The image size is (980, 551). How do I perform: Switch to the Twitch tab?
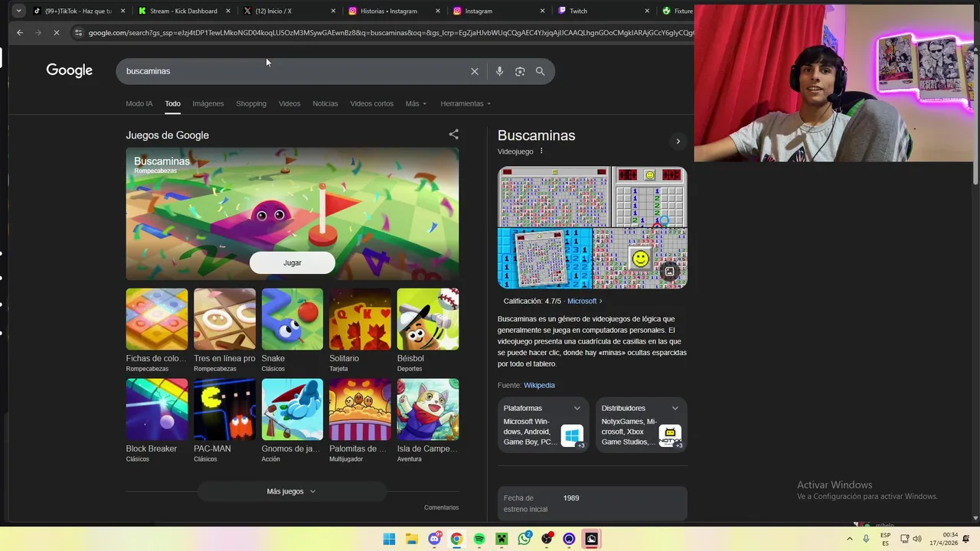(x=603, y=11)
